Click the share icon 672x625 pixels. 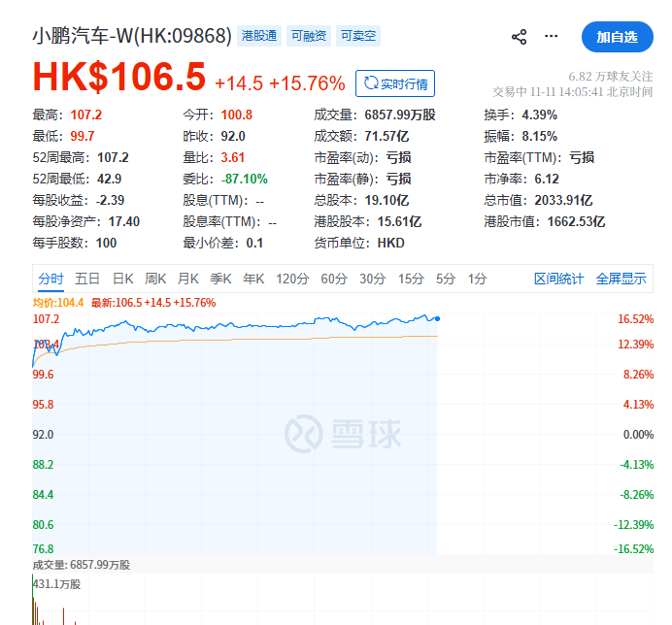519,37
